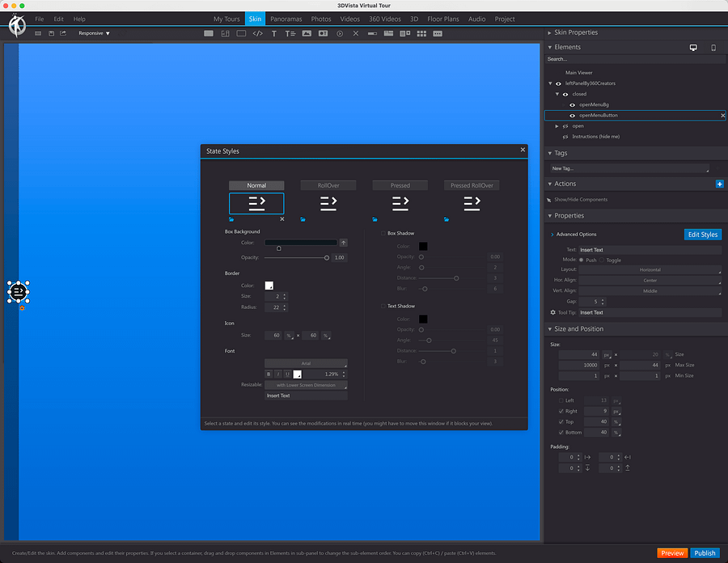Open the Border color swatch
728x563 pixels.
pos(269,286)
